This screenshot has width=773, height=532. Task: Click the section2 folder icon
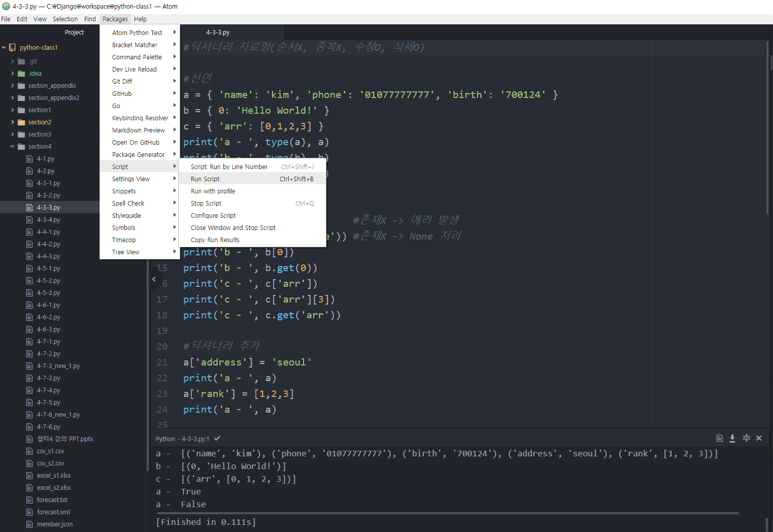[x=21, y=122]
